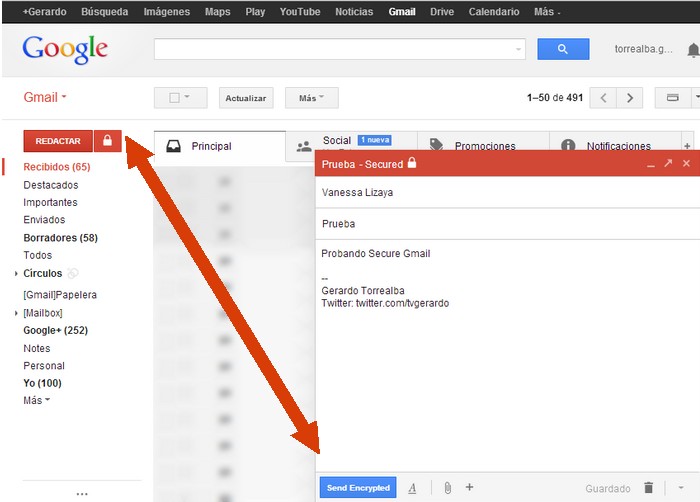Click the message body text Probando Secure Gmail
700x502 pixels.
[376, 254]
